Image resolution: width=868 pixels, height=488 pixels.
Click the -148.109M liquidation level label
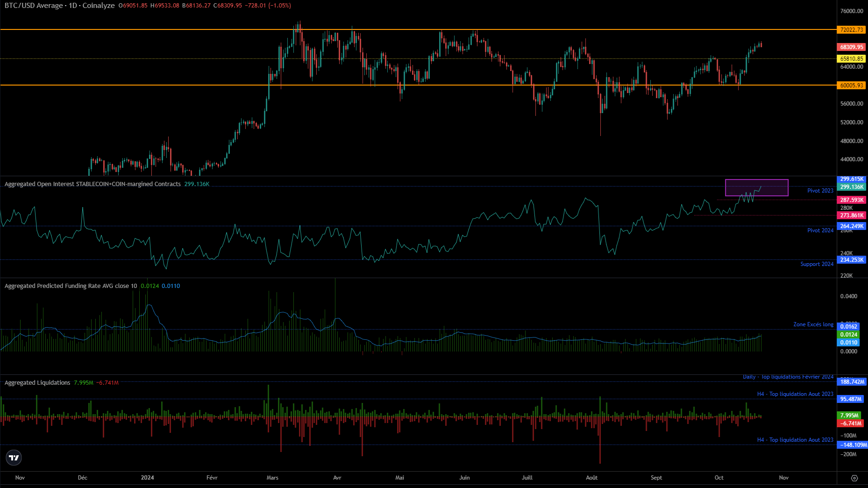[x=853, y=445]
